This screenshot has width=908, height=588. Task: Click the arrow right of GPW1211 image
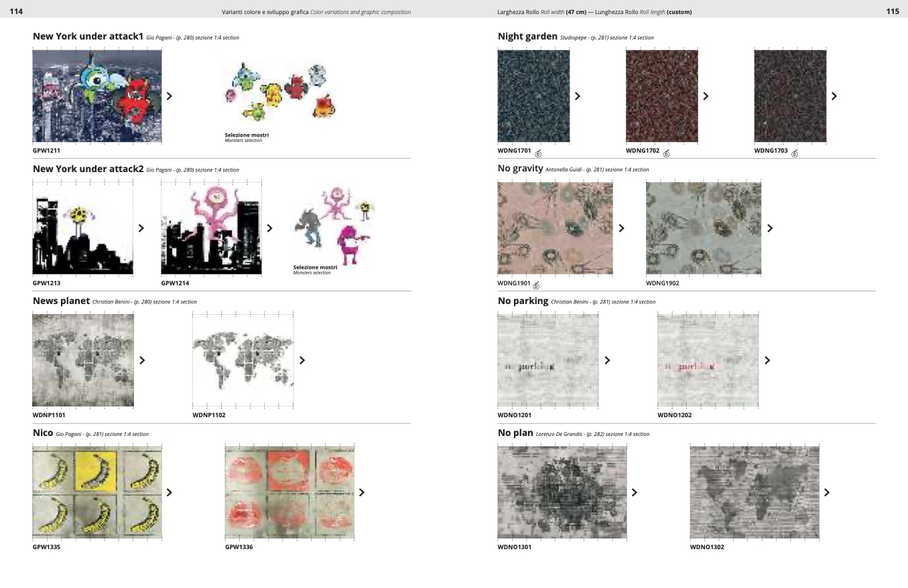click(169, 96)
